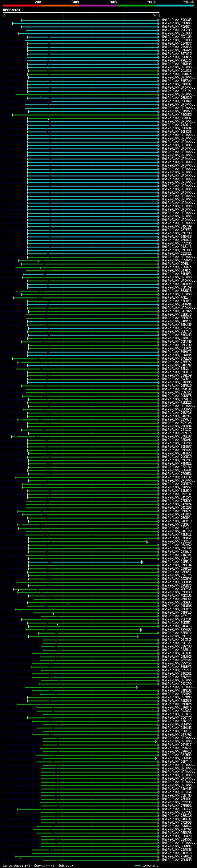Click the green ~80% legend color segment
This screenshot has width=197, height=868.
(x=137, y=6)
